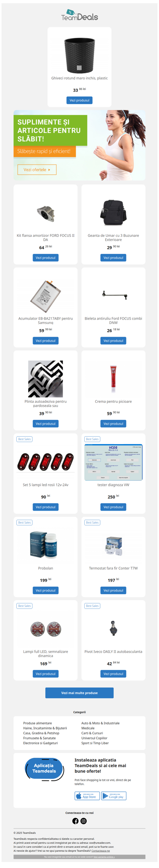
Task: Click the Contacteaza-ne link
Action: point(101,851)
